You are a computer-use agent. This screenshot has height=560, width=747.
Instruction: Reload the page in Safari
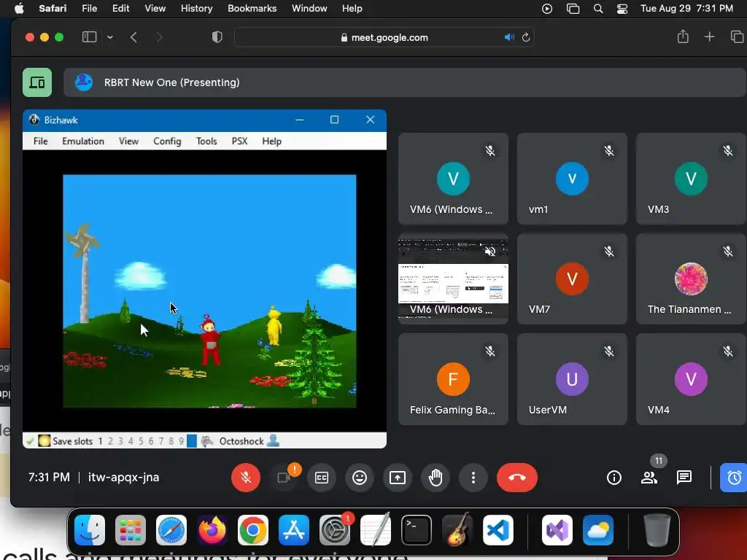tap(526, 37)
